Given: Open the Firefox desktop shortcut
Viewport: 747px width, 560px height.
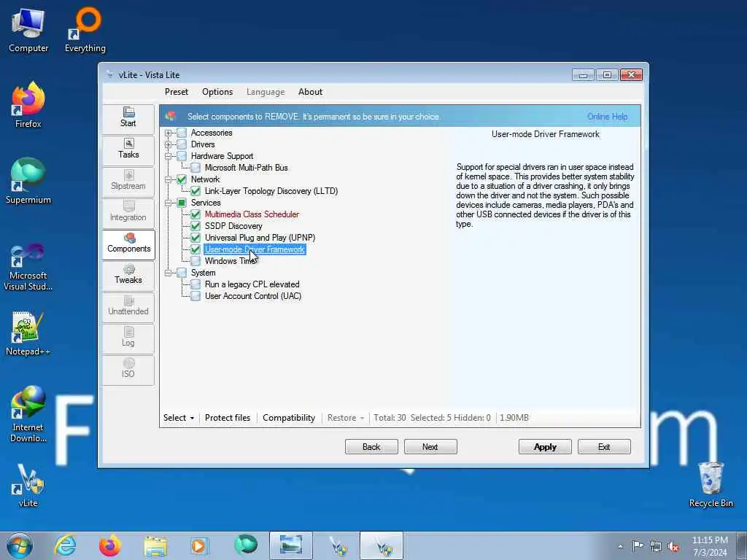Looking at the screenshot, I should point(28,106).
